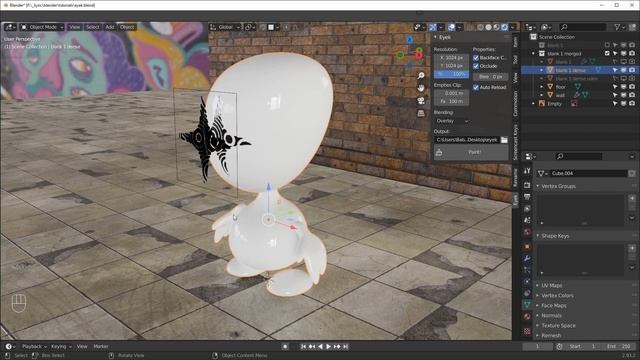This screenshot has height=360, width=640.
Task: Open the viewport View menu
Action: [75, 27]
